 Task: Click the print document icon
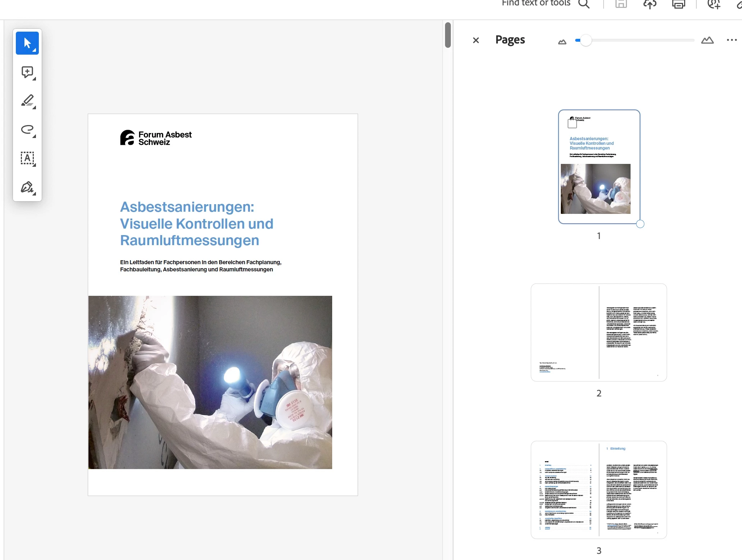pyautogui.click(x=678, y=4)
